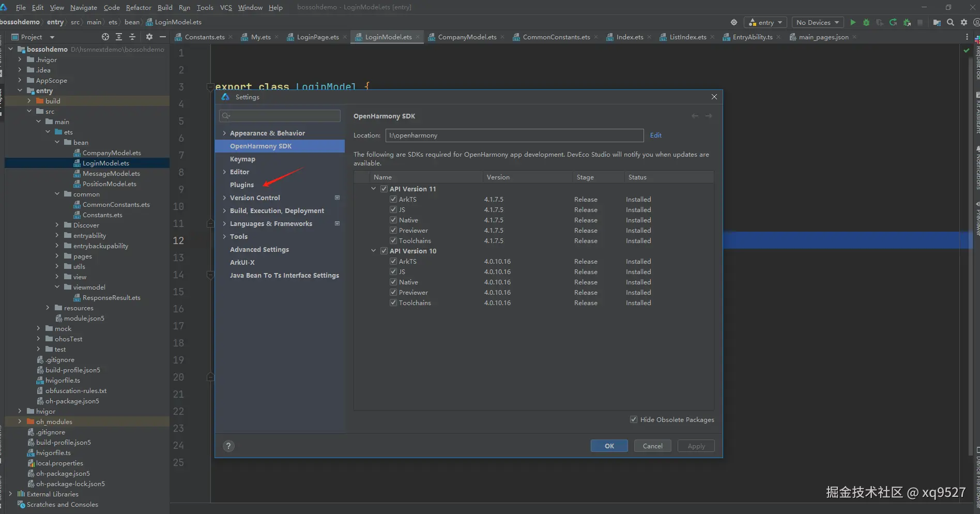
Task: Switch to the LoginPage.ets tab
Action: (317, 37)
